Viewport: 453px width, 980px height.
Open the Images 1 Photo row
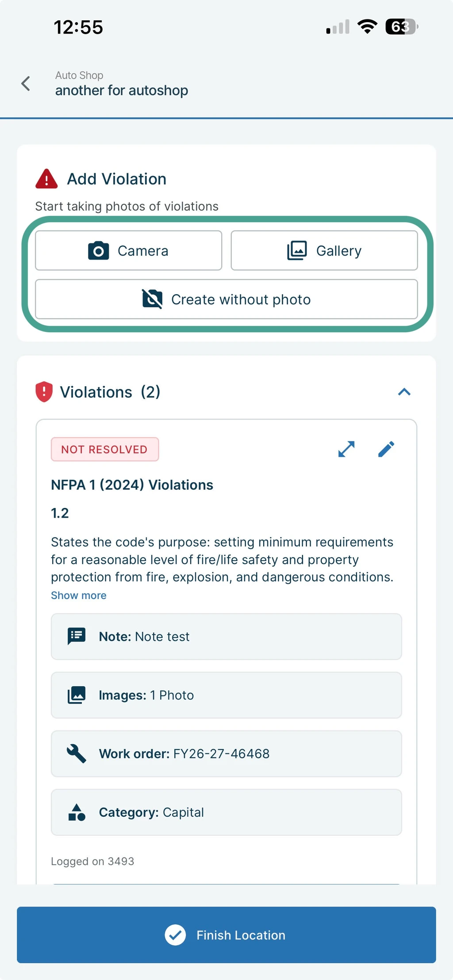226,695
